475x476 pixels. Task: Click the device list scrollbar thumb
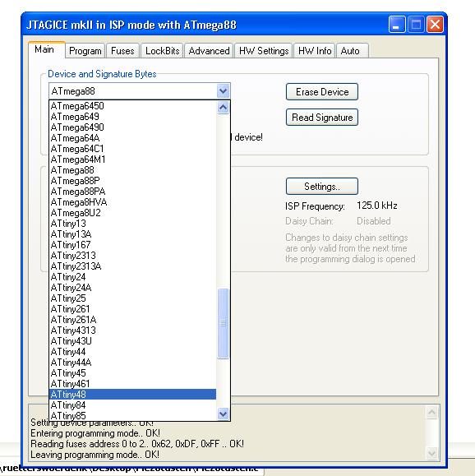pyautogui.click(x=223, y=323)
